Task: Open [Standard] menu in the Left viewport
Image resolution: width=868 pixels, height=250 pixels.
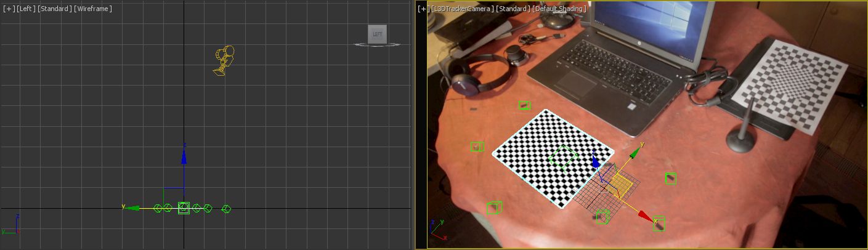Action: pyautogui.click(x=54, y=9)
